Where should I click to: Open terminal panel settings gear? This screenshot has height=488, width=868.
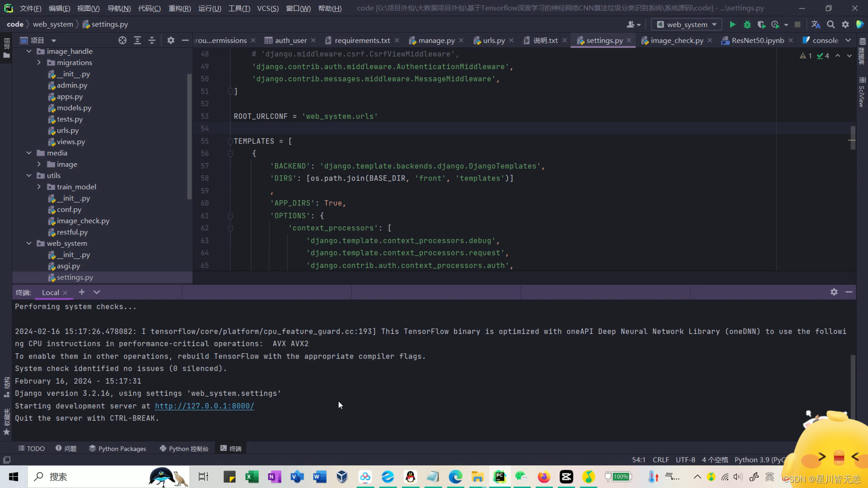[834, 292]
